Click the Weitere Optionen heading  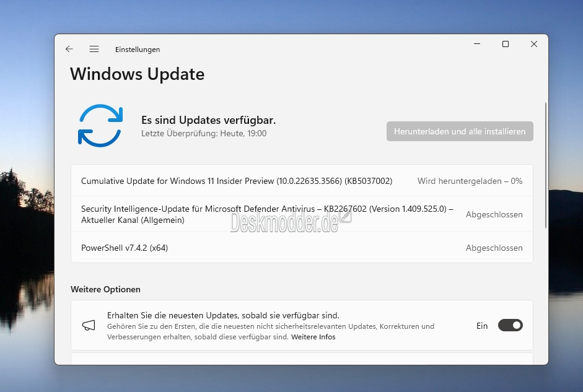pos(105,289)
